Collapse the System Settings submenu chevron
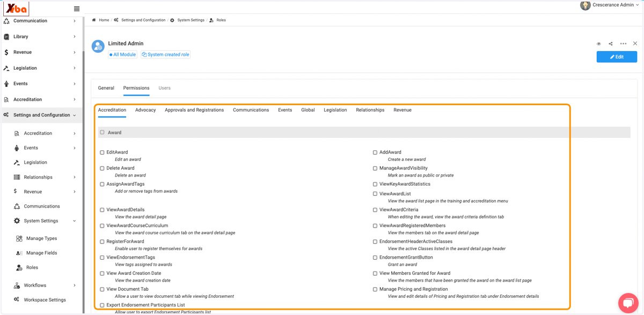The width and height of the screenshot is (644, 315). click(x=75, y=221)
